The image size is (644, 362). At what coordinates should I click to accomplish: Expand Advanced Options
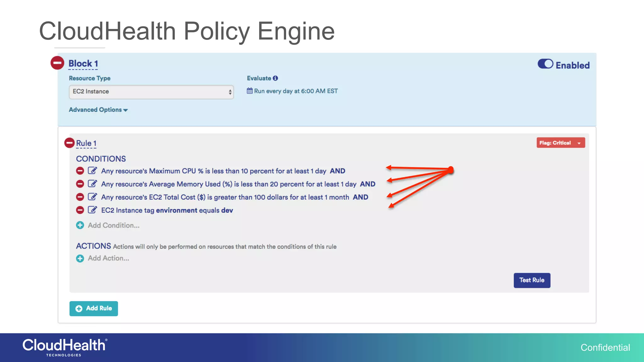point(98,110)
